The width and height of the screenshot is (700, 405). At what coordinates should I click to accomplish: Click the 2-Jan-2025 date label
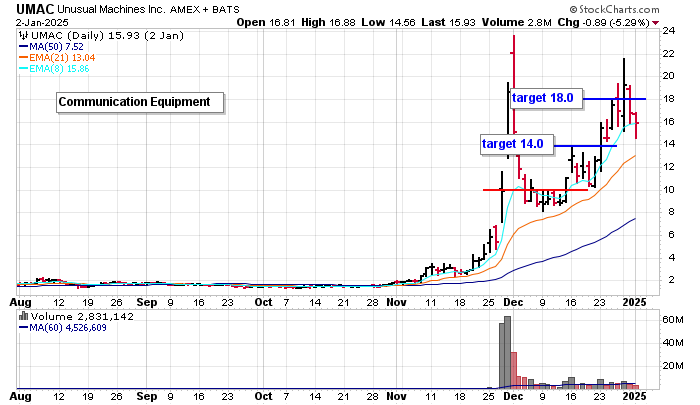pos(42,22)
